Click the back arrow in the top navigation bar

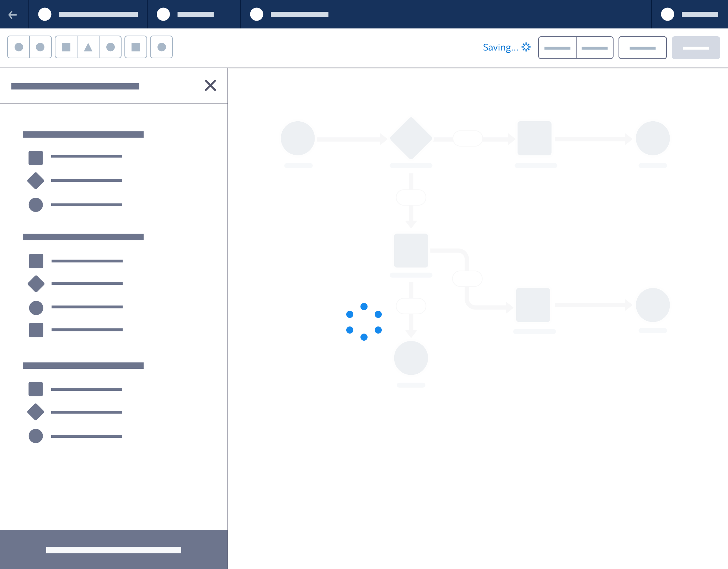(x=14, y=14)
